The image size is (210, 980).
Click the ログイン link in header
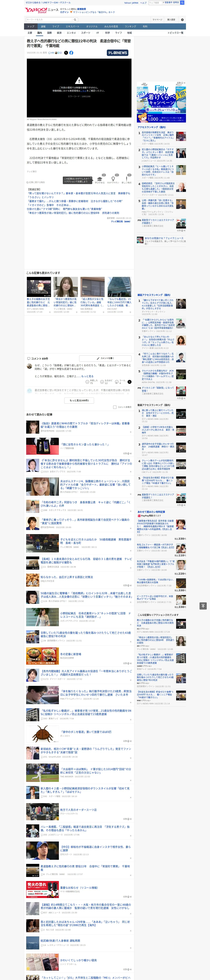64,12
